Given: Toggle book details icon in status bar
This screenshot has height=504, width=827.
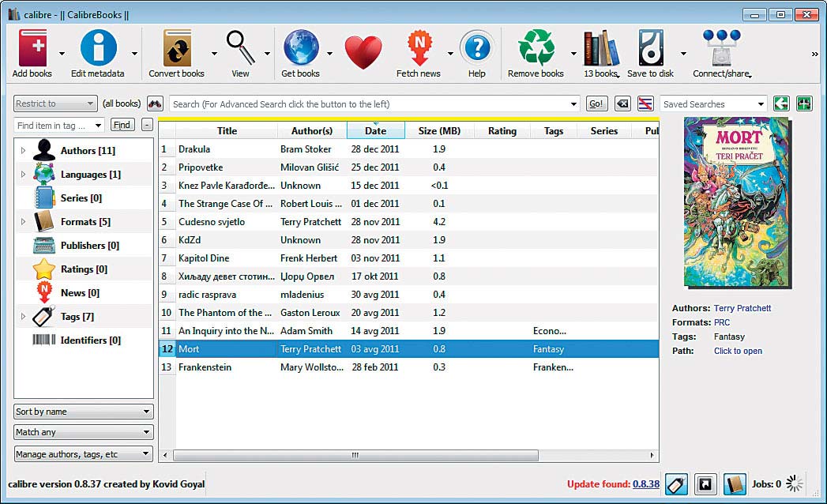Looking at the screenshot, I should (x=735, y=484).
